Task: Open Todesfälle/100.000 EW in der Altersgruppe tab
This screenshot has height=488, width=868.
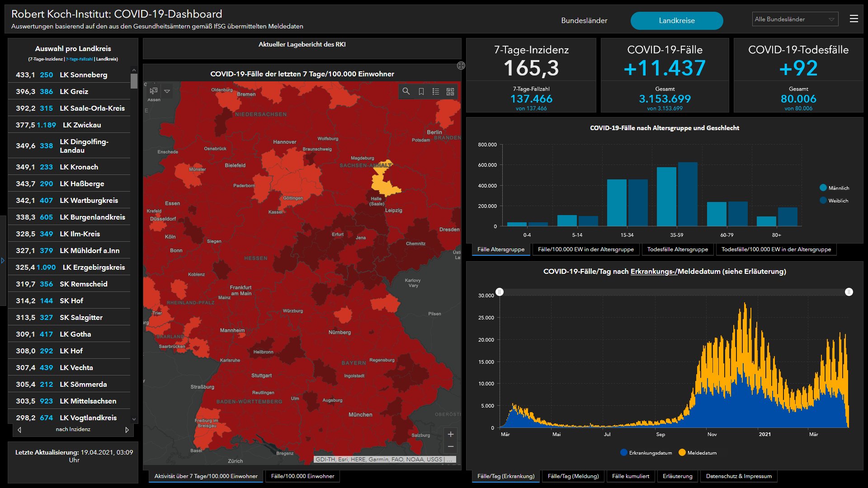Action: click(x=776, y=249)
